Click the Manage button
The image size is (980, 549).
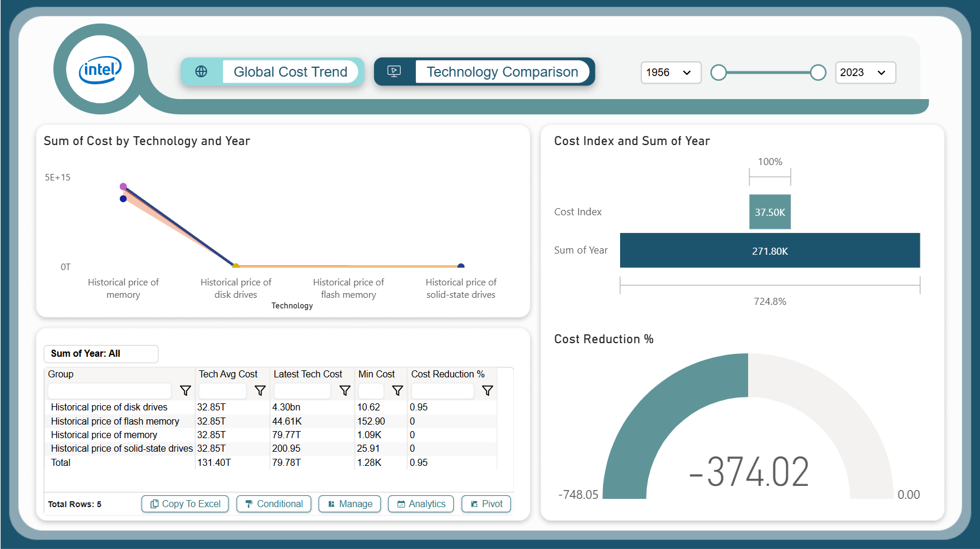coord(350,504)
